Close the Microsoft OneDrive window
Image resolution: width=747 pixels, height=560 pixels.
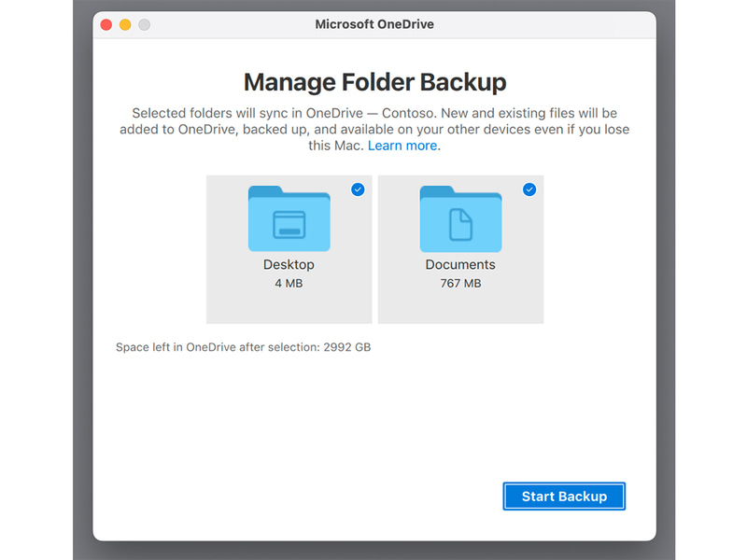coord(106,24)
